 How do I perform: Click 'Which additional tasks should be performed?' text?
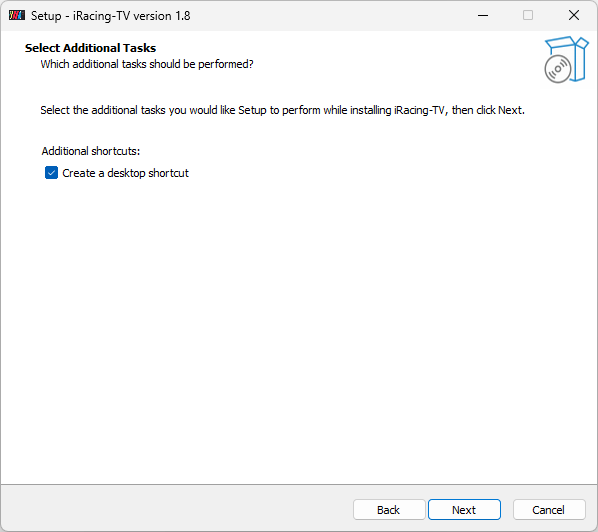pyautogui.click(x=147, y=64)
